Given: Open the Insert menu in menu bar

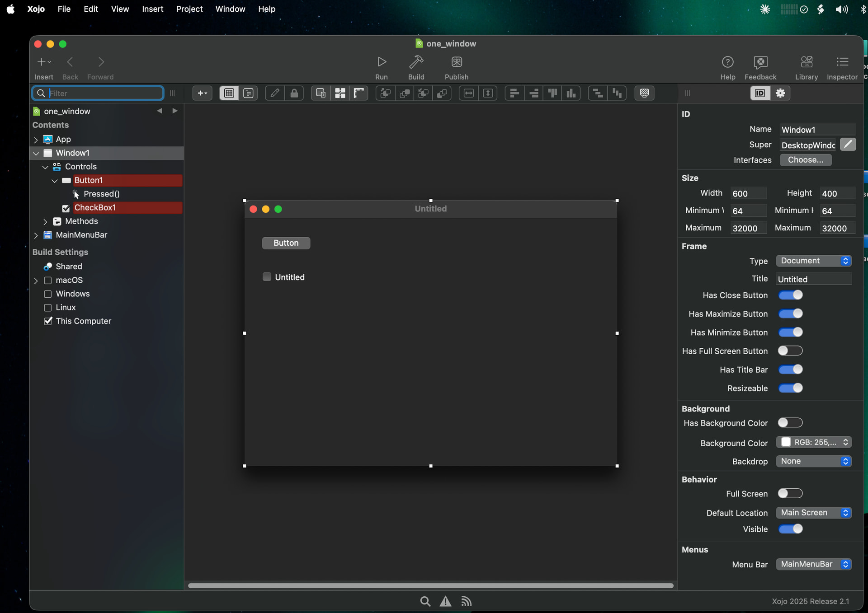Looking at the screenshot, I should pyautogui.click(x=152, y=9).
